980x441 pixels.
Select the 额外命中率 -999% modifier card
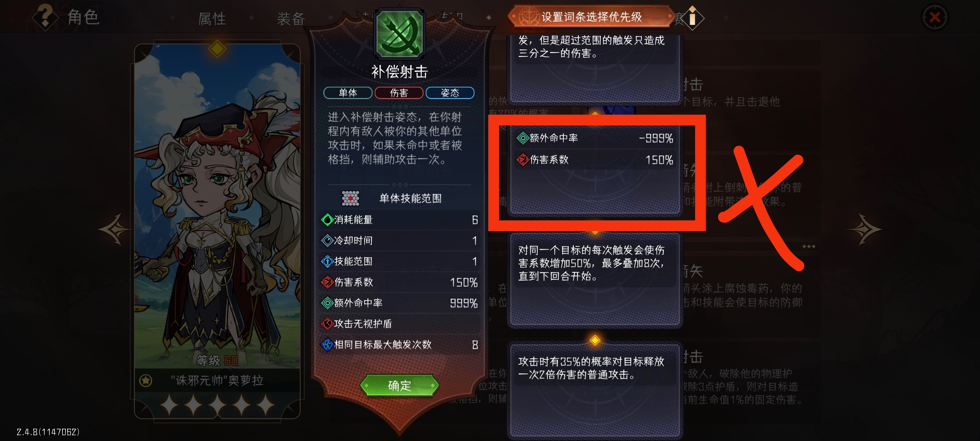click(x=595, y=170)
